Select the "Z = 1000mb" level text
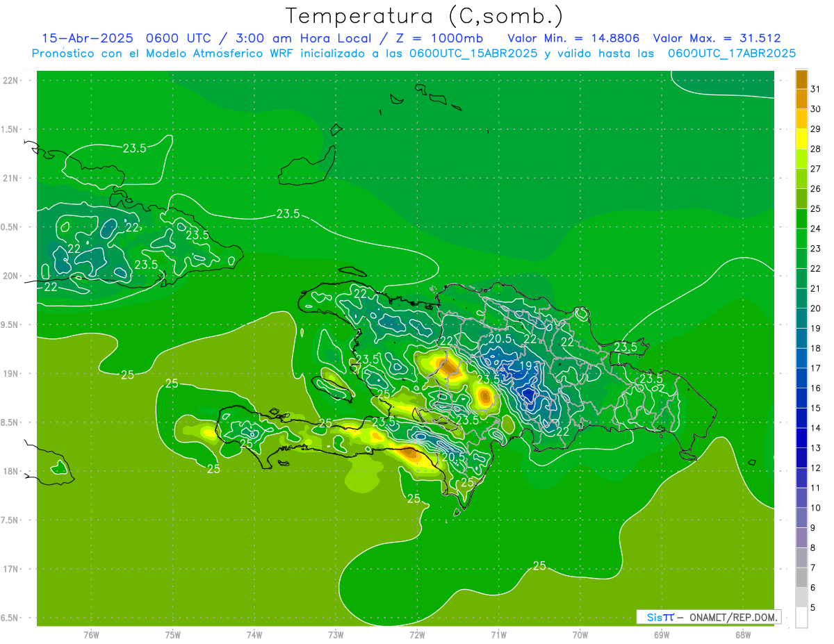The height and width of the screenshot is (644, 834). [x=441, y=38]
